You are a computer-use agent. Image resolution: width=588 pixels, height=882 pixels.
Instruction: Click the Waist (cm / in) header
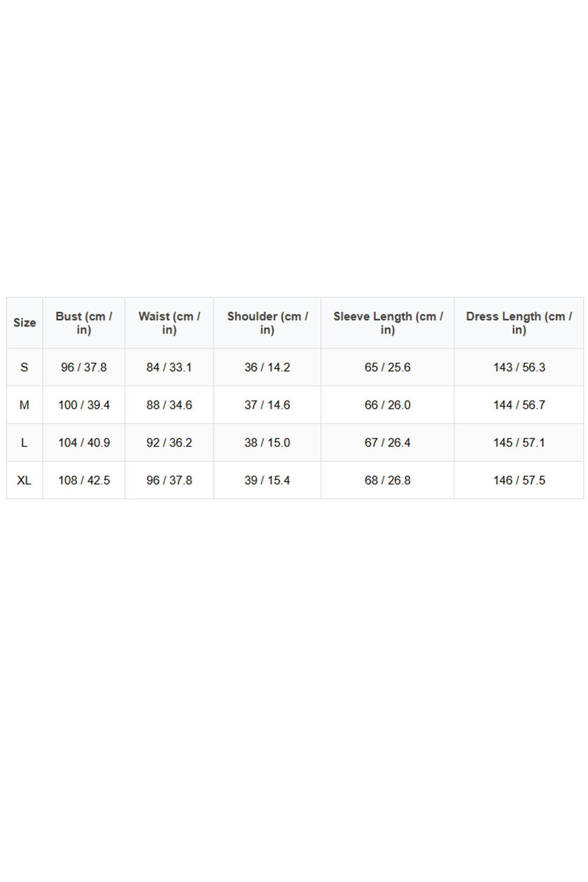point(169,323)
